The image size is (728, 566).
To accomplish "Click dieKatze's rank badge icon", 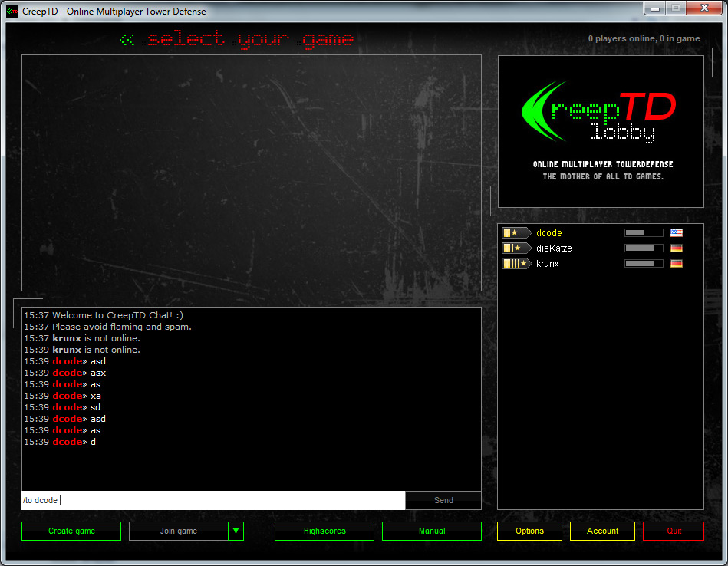I will [516, 248].
